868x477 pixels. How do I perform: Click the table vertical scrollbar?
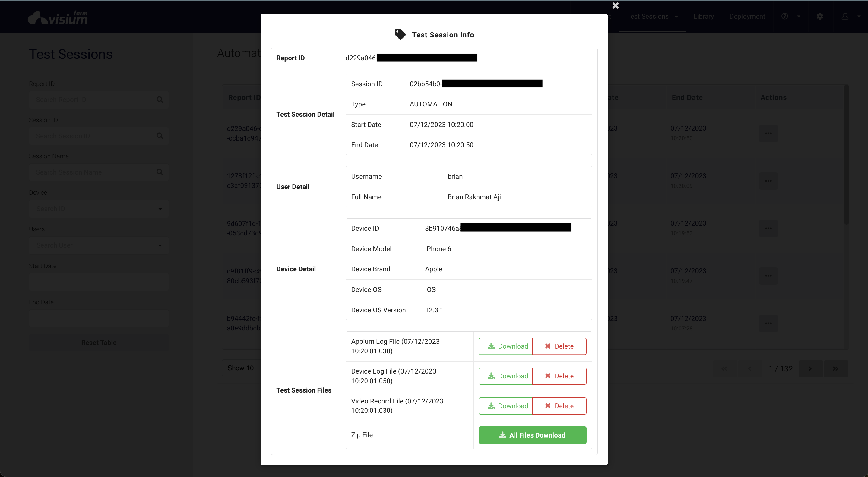click(846, 155)
